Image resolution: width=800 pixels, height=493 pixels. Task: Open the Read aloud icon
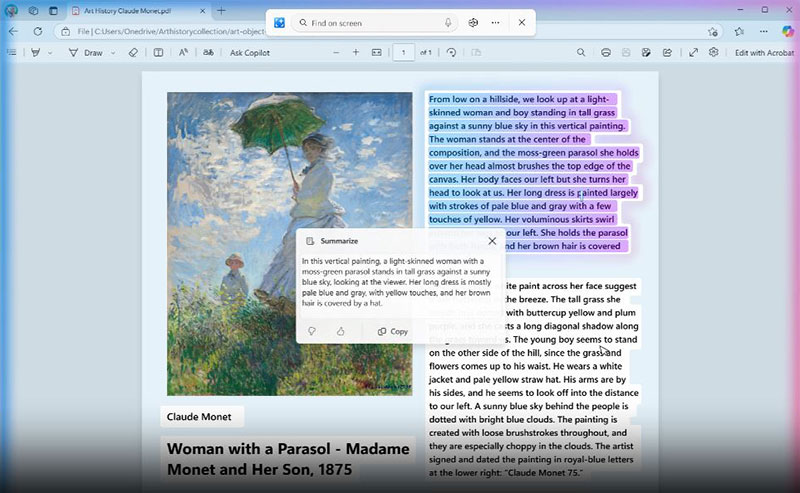pos(183,53)
